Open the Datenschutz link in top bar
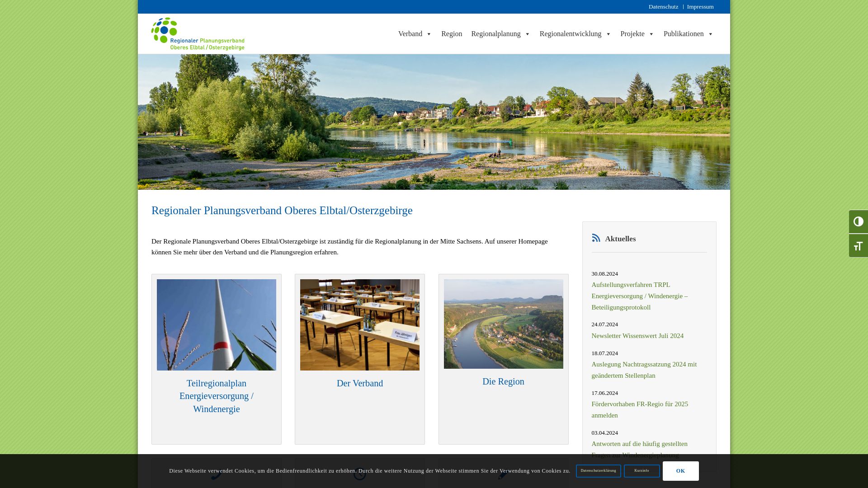 [663, 7]
